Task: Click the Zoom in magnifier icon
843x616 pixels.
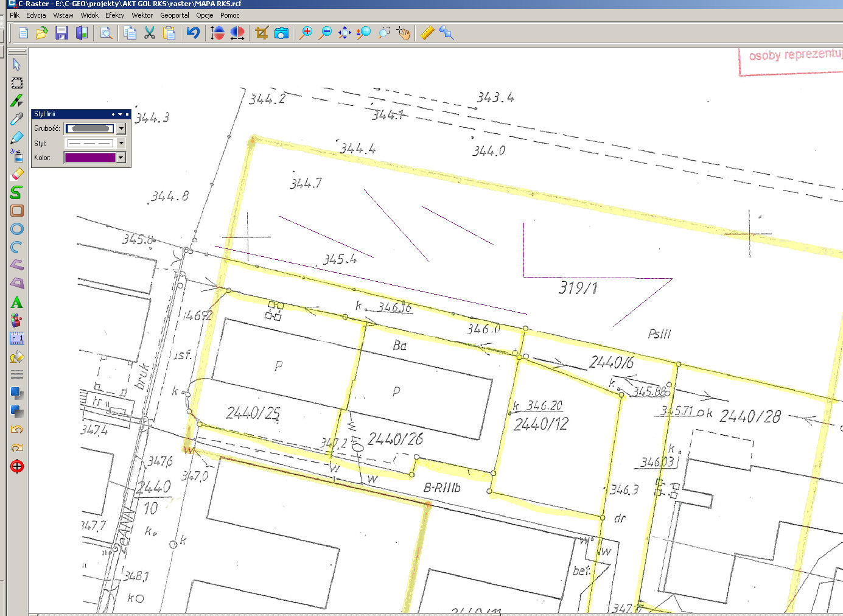Action: coord(306,33)
